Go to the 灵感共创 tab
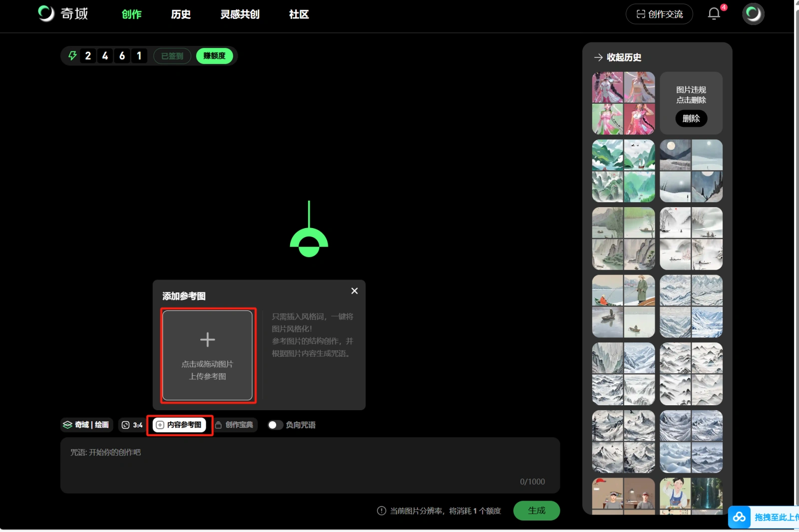This screenshot has height=532, width=799. pyautogui.click(x=240, y=14)
